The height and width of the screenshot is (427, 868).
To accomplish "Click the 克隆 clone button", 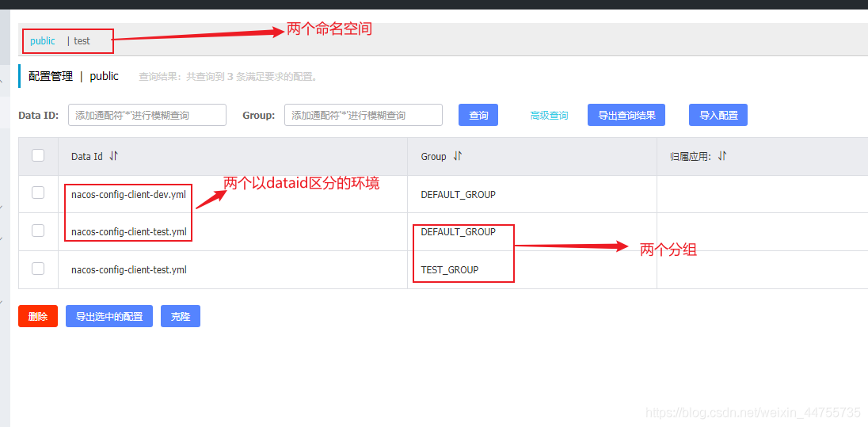I will (181, 316).
